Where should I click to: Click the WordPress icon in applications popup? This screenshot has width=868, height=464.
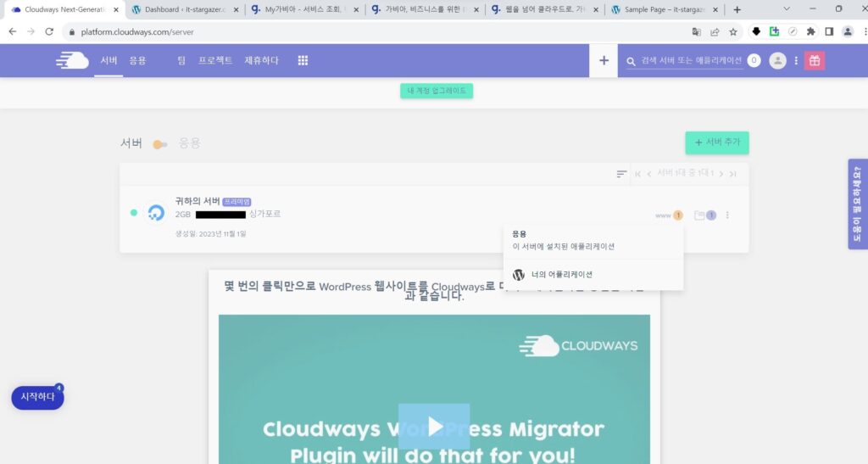pos(518,275)
